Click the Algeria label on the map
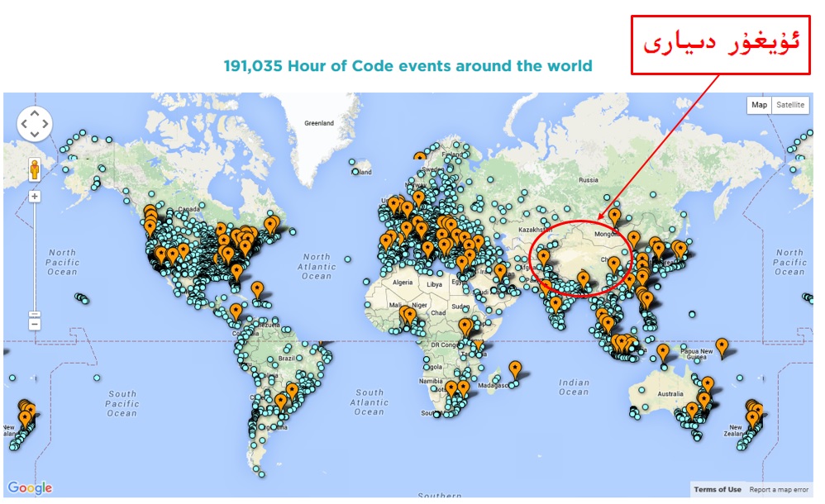Image resolution: width=825 pixels, height=504 pixels. 403,283
